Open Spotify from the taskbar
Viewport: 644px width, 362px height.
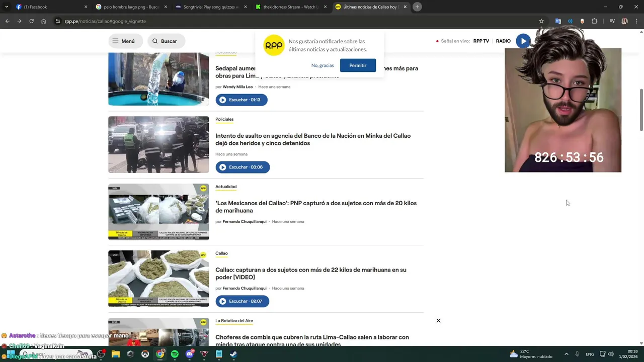pos(175,354)
